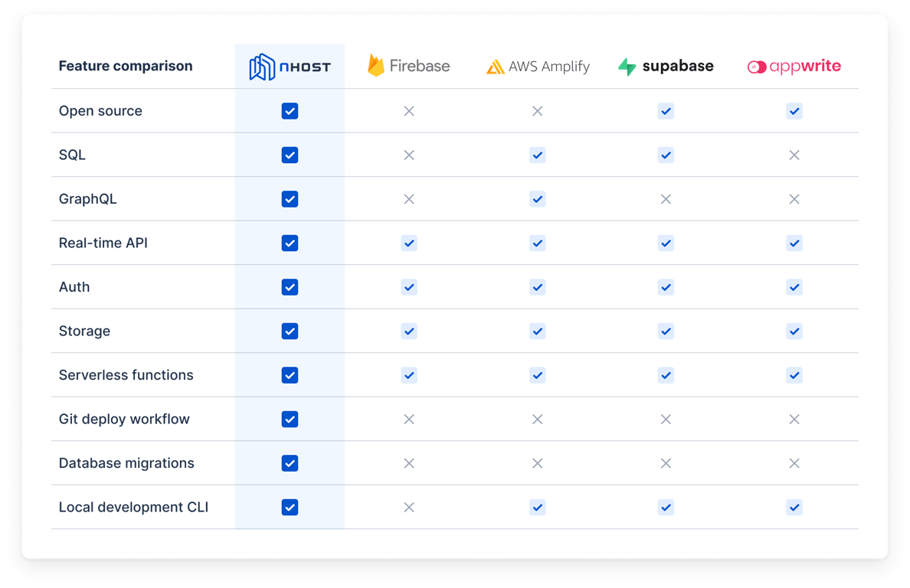Check the Appwrite Storage checkbox
910x588 pixels.
[794, 331]
